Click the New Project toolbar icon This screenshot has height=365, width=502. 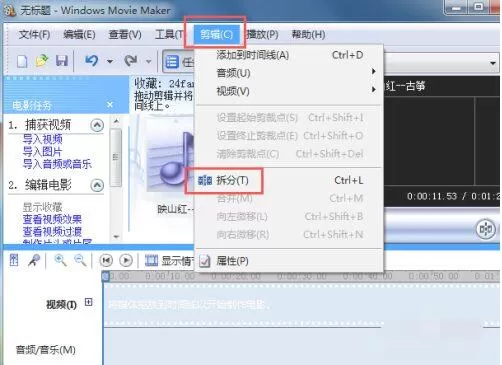(22, 61)
